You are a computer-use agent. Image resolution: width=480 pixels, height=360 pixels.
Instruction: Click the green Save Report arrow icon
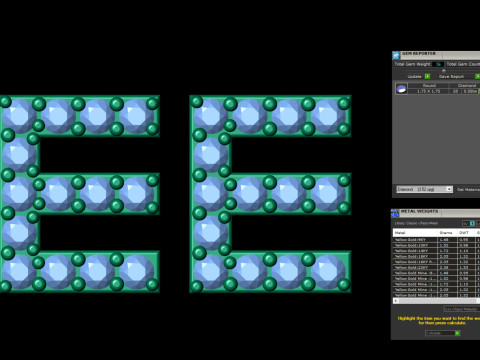coord(477,76)
